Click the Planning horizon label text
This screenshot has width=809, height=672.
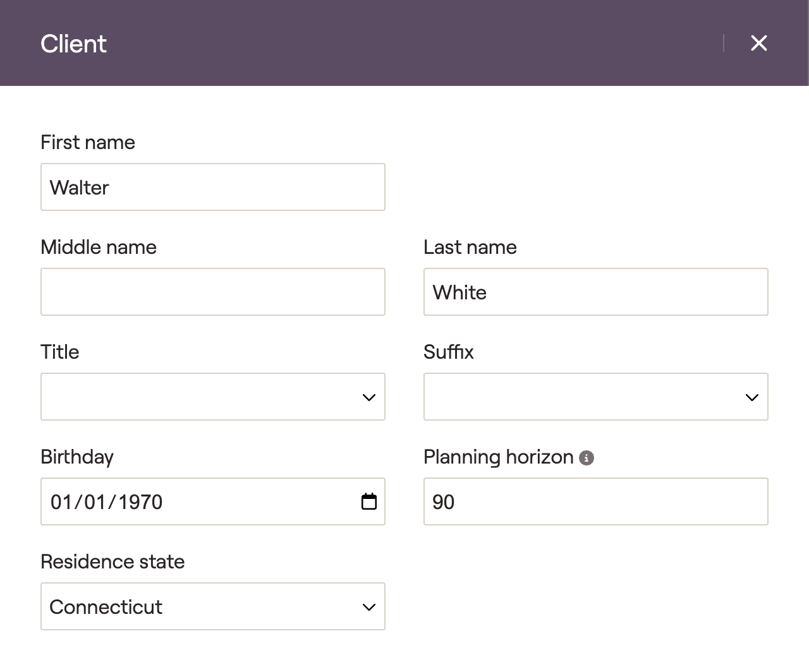498,457
